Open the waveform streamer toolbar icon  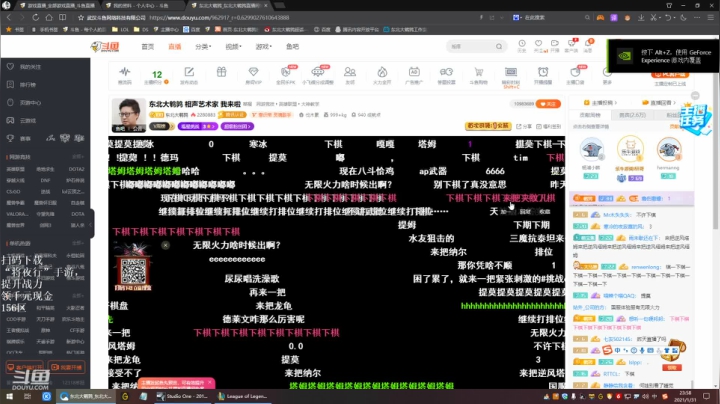coord(124,75)
